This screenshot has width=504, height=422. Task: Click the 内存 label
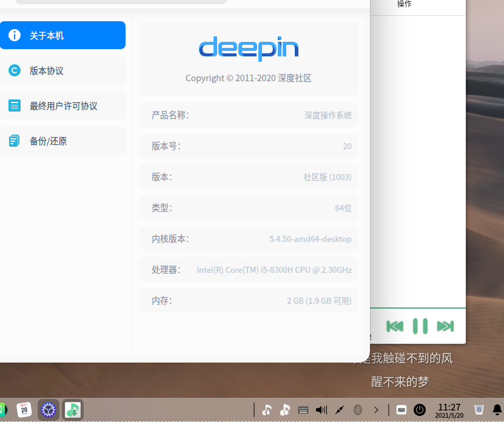[x=162, y=301]
